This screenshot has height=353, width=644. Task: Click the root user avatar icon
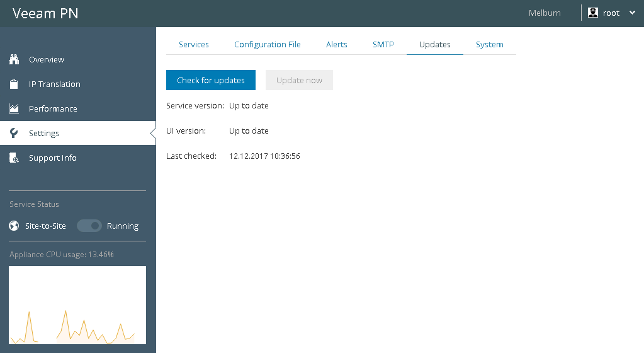pyautogui.click(x=592, y=13)
